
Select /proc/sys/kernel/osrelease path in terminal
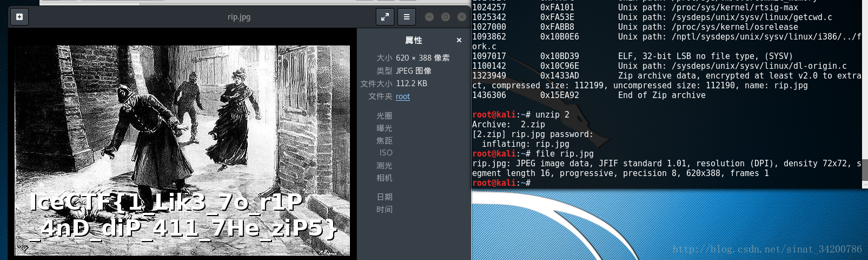coord(735,27)
